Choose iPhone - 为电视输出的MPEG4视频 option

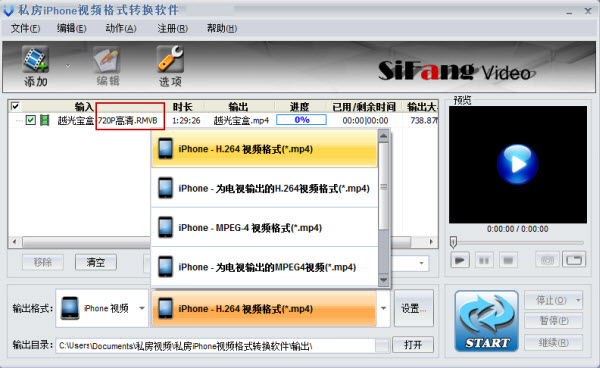[264, 267]
